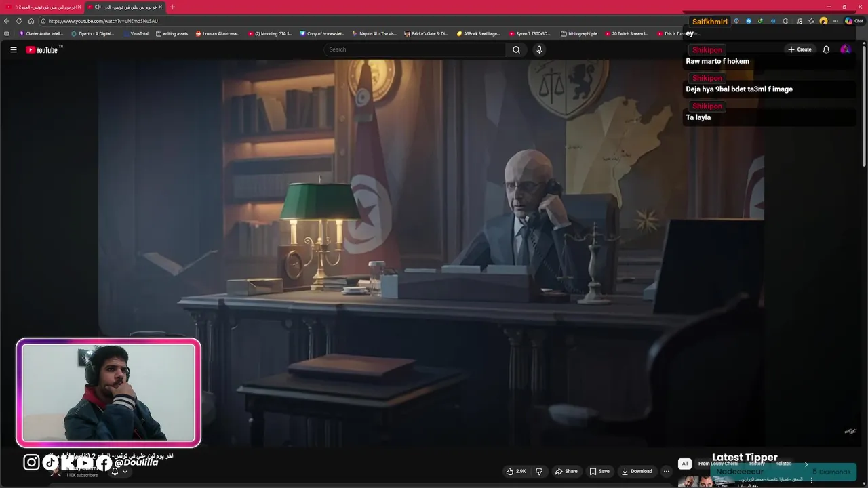
Task: Click the YouTube search box
Action: point(414,49)
